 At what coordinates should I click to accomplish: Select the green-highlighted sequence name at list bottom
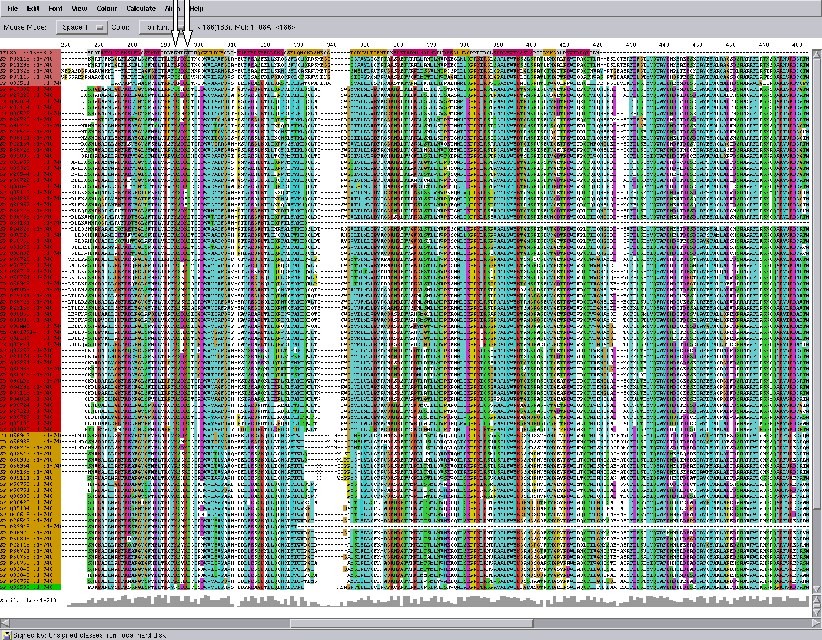point(31,586)
